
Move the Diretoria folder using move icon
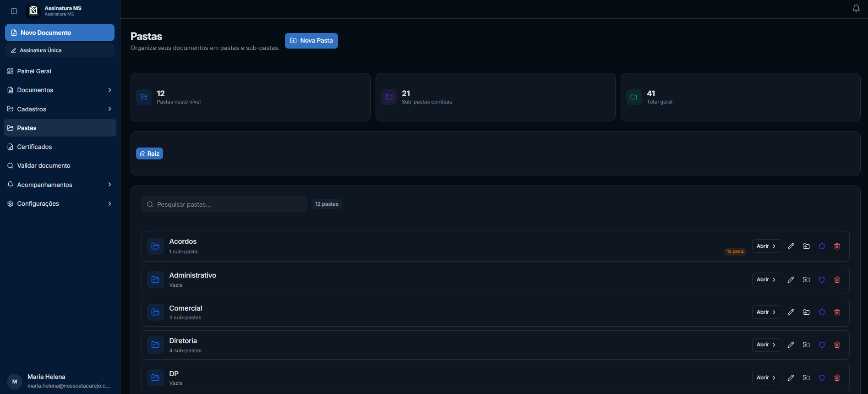[x=806, y=345]
